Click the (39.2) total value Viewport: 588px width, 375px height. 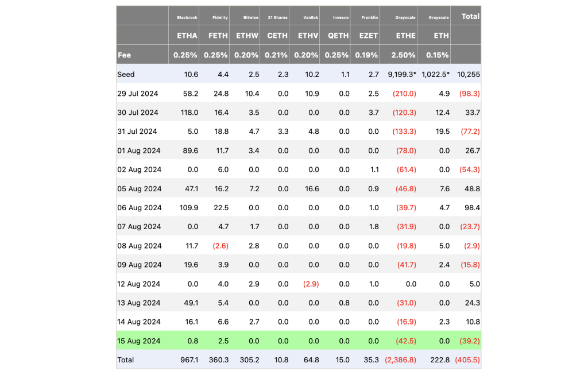pos(470,341)
